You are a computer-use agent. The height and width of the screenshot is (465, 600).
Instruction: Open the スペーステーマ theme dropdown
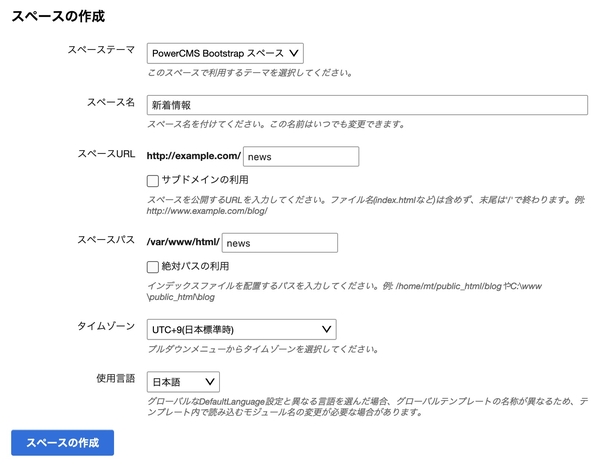225,53
